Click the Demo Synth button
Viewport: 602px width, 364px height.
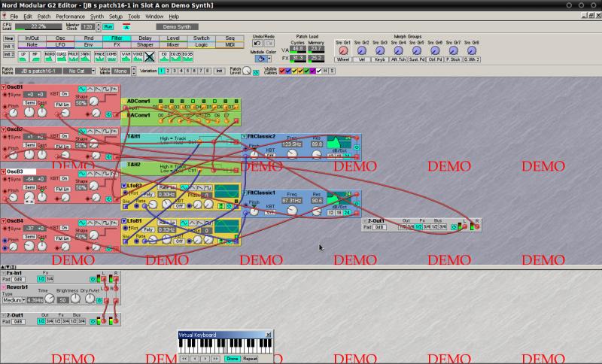(177, 27)
